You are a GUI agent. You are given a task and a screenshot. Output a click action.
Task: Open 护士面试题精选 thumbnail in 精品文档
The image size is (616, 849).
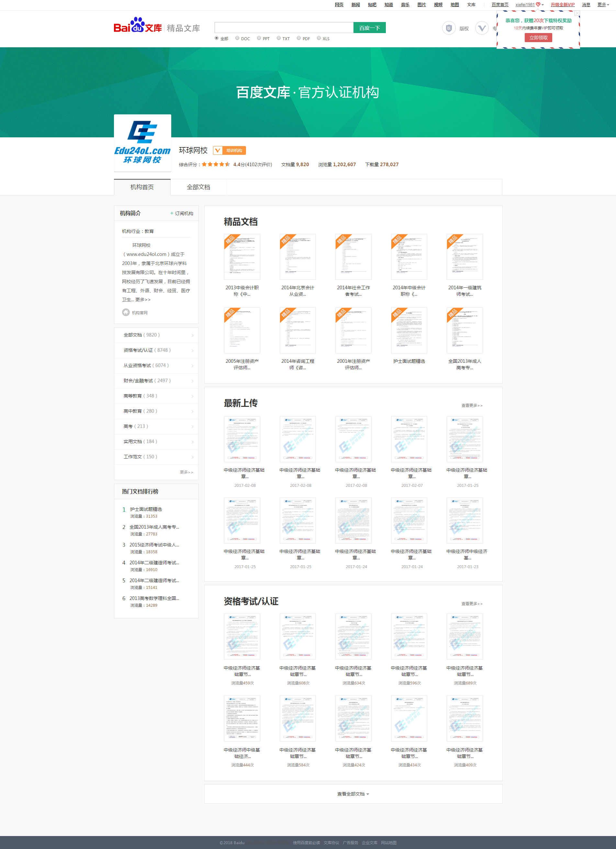tap(409, 330)
